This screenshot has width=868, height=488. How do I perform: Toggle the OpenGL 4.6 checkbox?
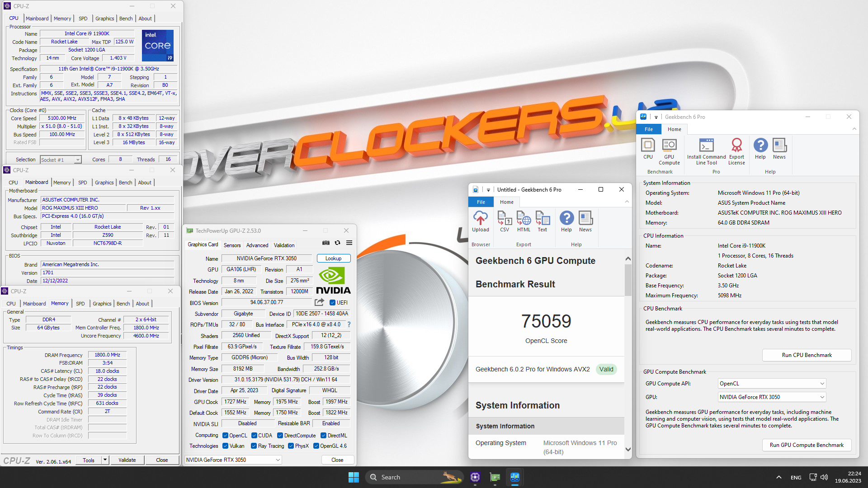[316, 446]
